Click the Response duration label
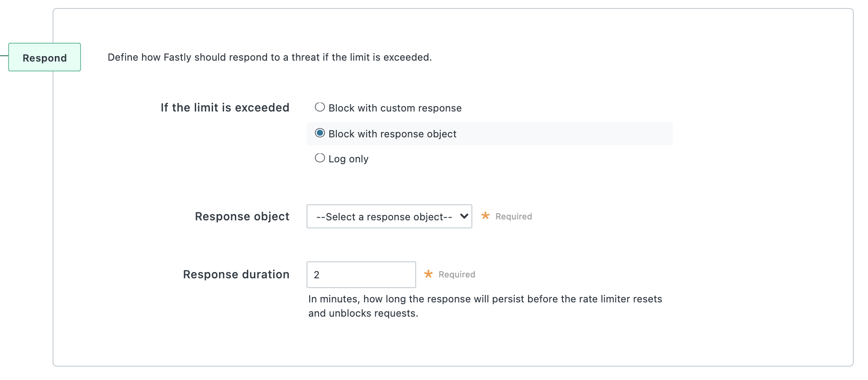This screenshot has height=380, width=868. [x=236, y=274]
